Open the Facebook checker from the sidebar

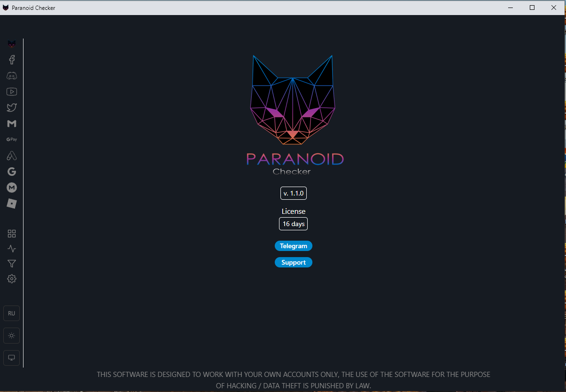[12, 60]
